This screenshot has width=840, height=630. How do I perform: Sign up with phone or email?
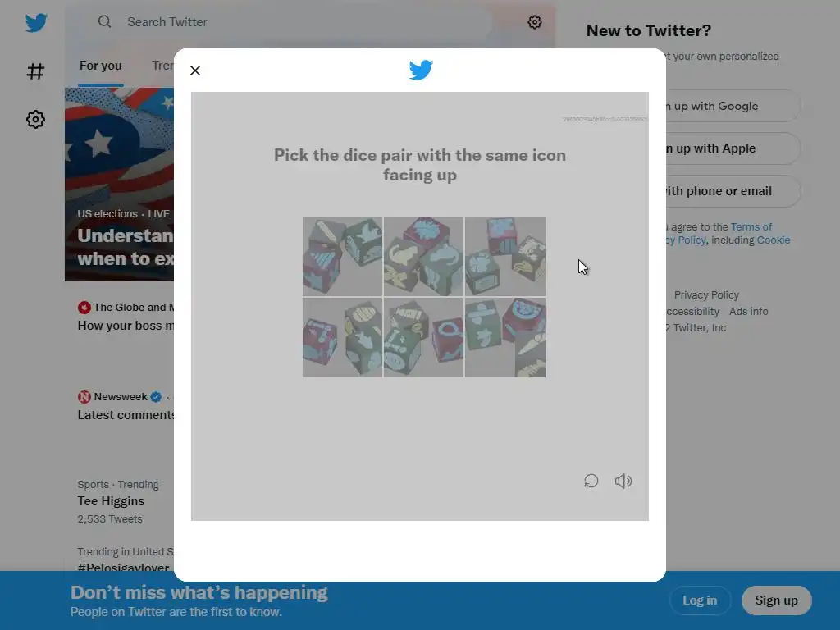[x=733, y=191]
